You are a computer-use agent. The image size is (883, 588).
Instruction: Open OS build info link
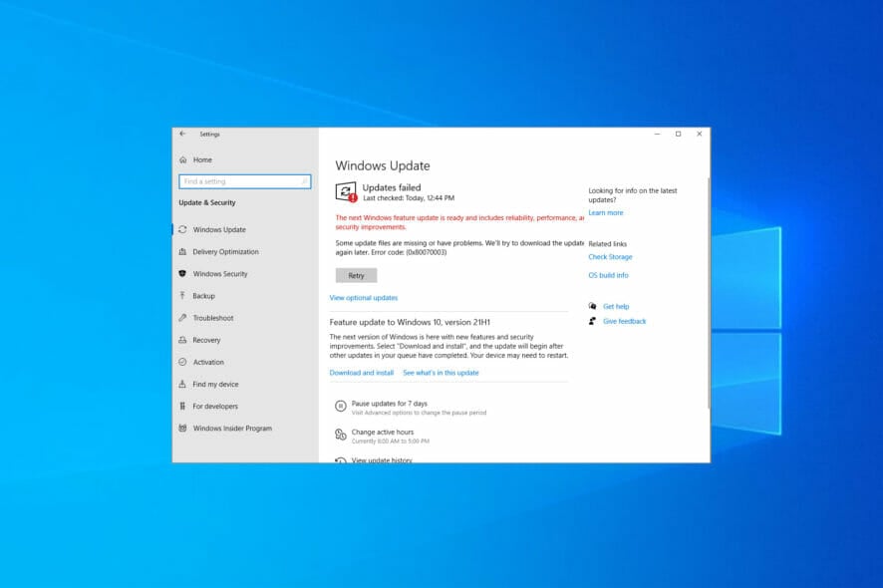[x=608, y=275]
